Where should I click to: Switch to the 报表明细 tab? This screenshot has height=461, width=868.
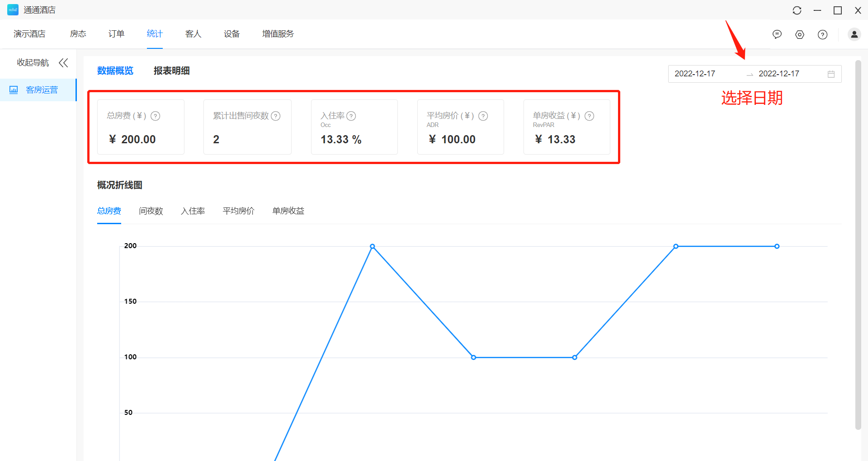click(171, 71)
